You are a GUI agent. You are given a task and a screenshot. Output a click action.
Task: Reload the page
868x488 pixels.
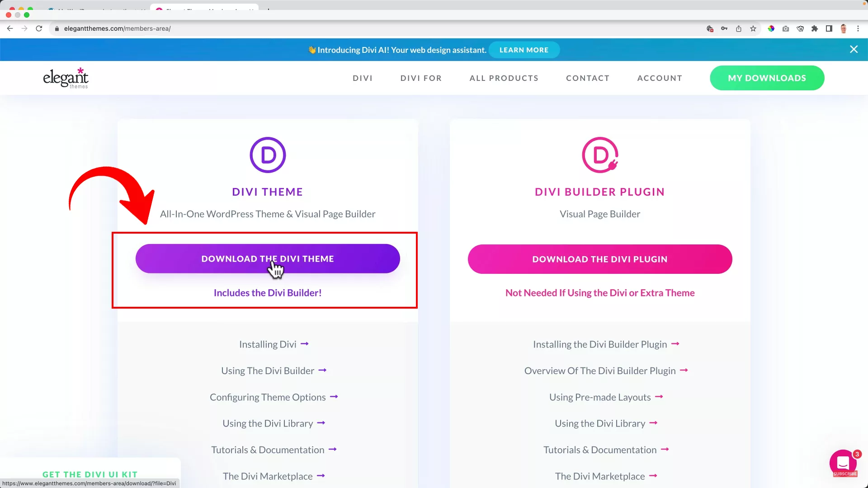point(39,28)
